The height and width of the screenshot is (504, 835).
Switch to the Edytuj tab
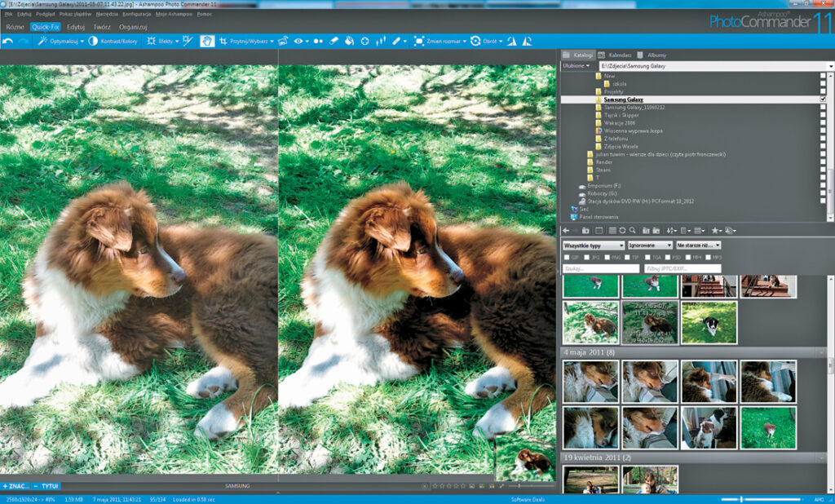pyautogui.click(x=76, y=27)
